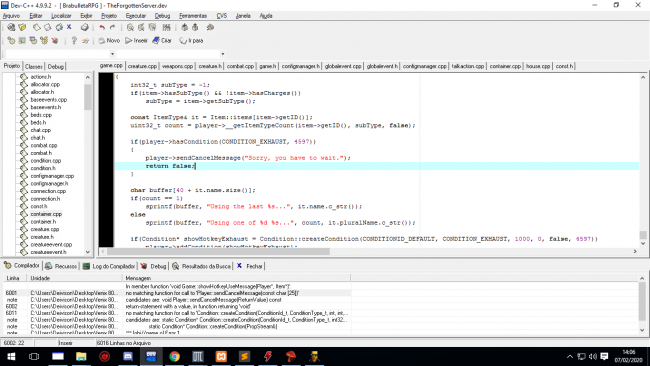
Task: Click the Mensagem column header
Action: (x=236, y=278)
